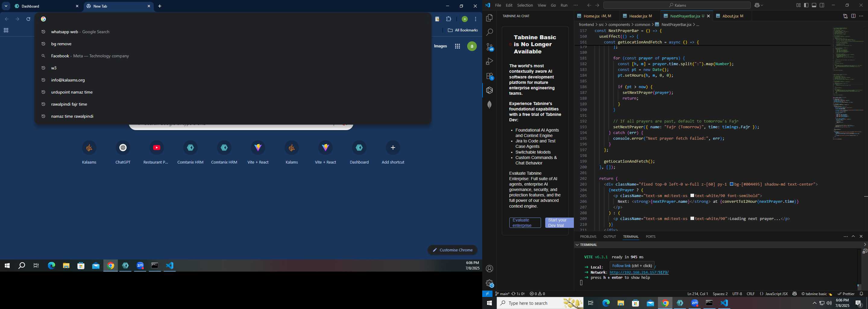Open the Chrome tab groups grid icon
Image resolution: width=868 pixels, height=309 pixels.
6,31
